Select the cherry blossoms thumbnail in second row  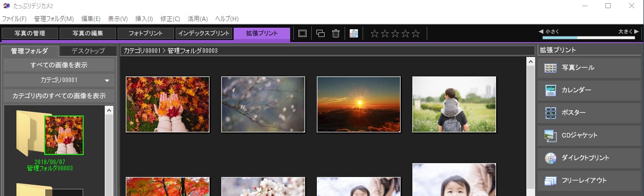[x=263, y=187]
